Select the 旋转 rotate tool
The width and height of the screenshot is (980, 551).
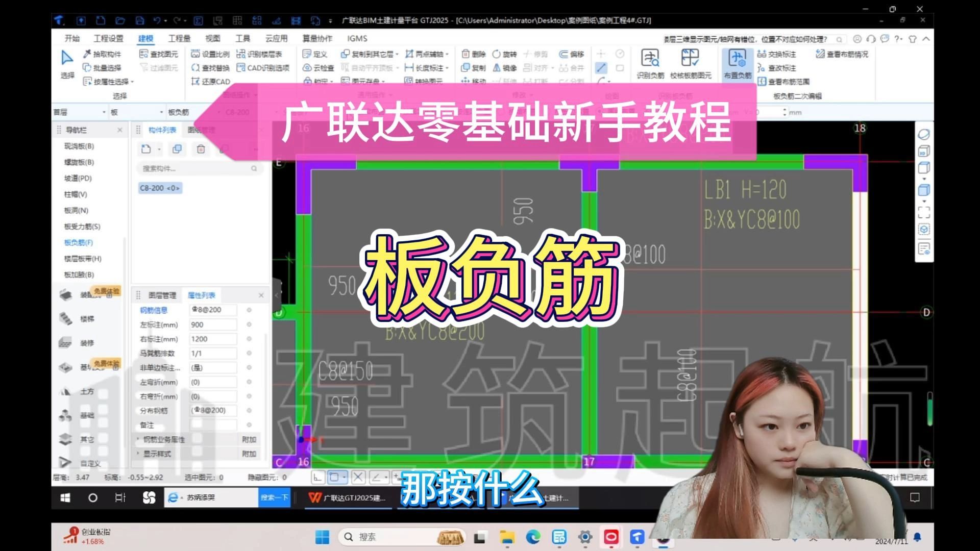505,54
